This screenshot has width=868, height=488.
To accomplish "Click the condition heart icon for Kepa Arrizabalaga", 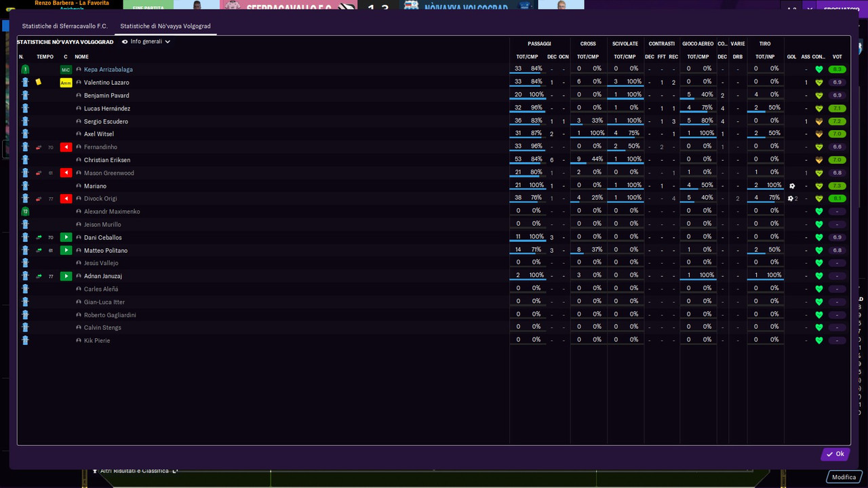I will (819, 69).
